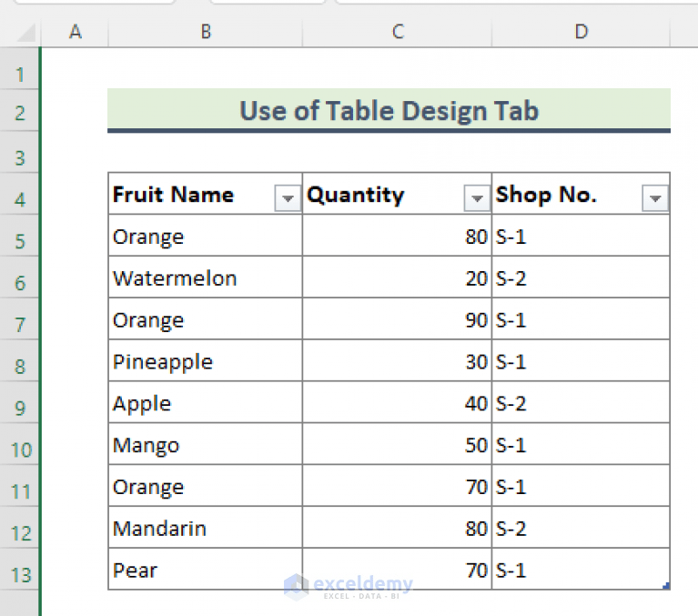Select 'S-2' in Apple row
This screenshot has width=698, height=616.
(581, 402)
